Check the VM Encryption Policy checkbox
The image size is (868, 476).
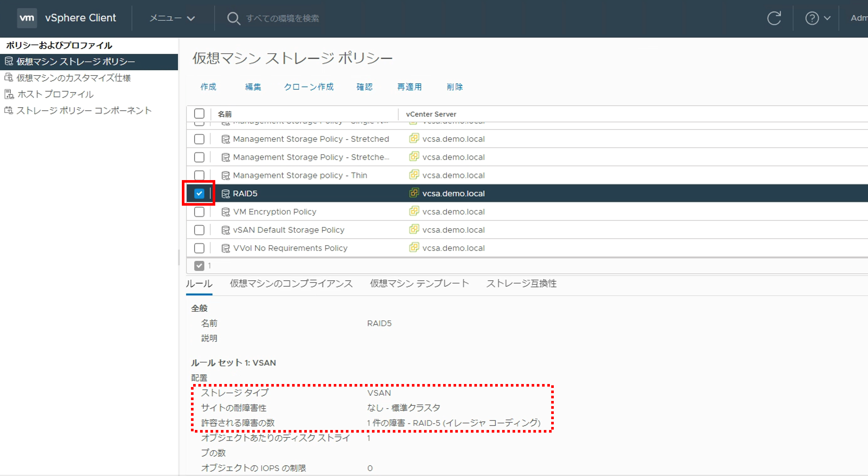click(x=199, y=212)
